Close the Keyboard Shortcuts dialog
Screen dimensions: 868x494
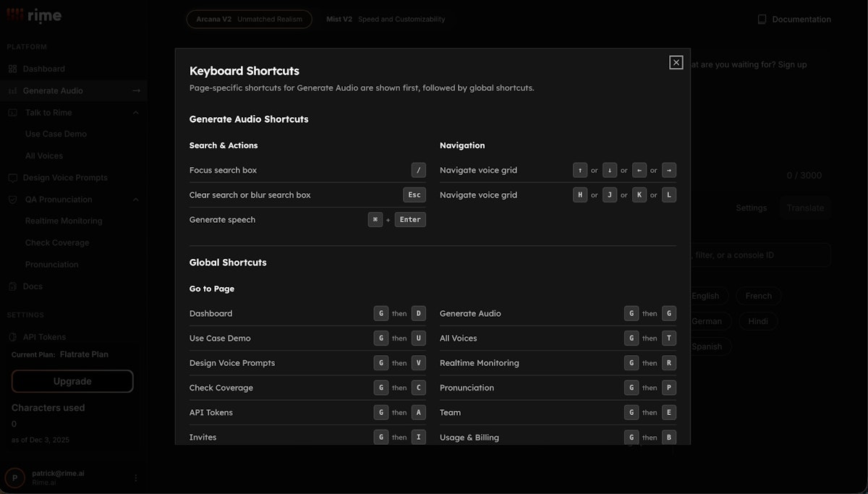[676, 62]
